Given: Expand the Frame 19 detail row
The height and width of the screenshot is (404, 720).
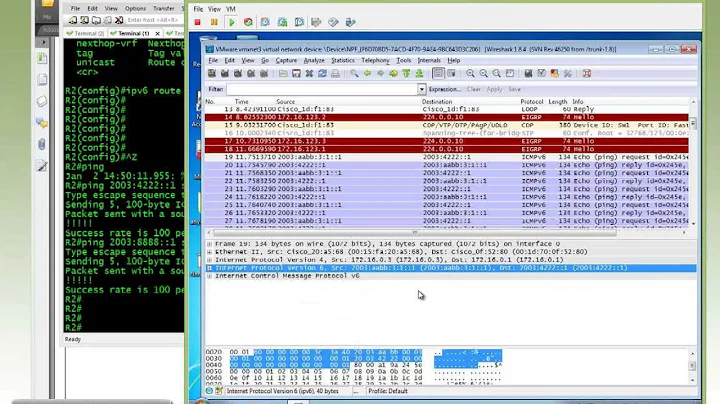Looking at the screenshot, I should pyautogui.click(x=209, y=244).
